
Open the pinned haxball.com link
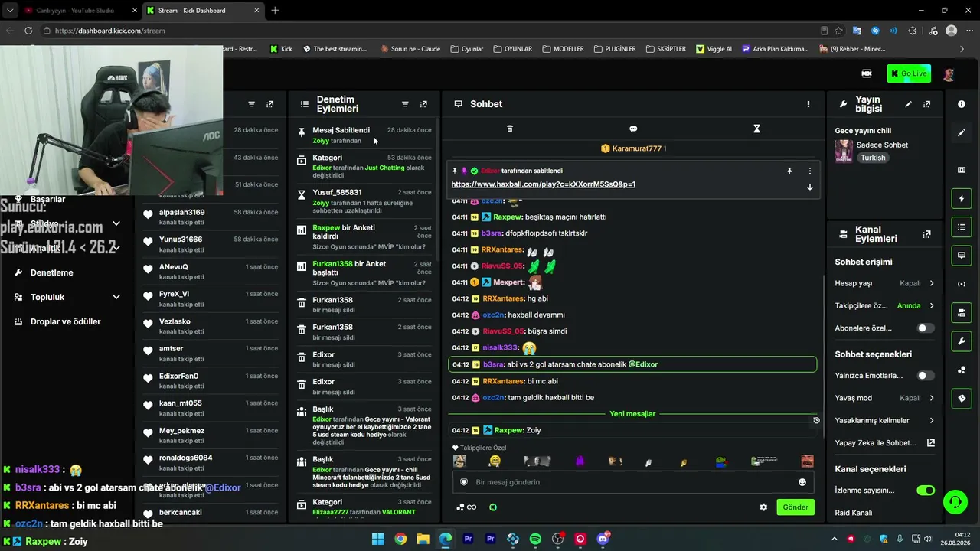point(543,184)
